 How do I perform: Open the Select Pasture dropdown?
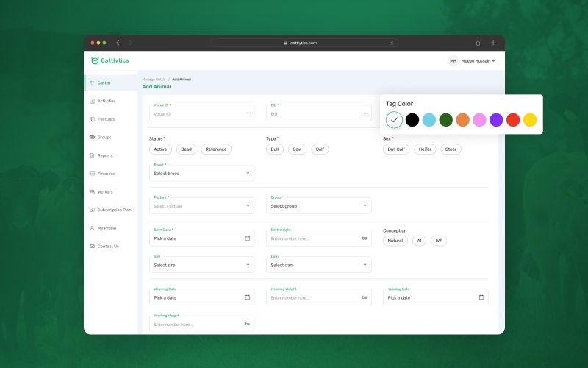pyautogui.click(x=201, y=206)
